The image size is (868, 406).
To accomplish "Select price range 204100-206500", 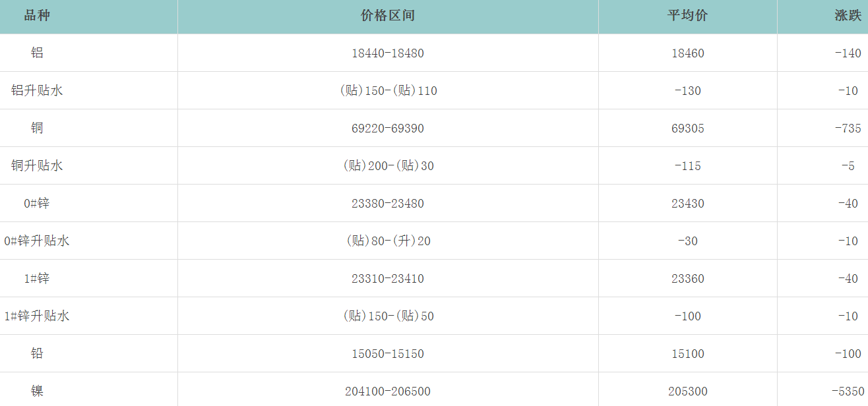I will coord(388,391).
